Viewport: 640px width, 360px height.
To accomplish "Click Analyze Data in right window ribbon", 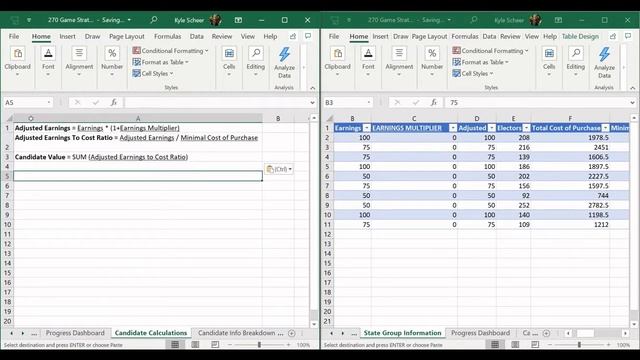I will coord(604,62).
